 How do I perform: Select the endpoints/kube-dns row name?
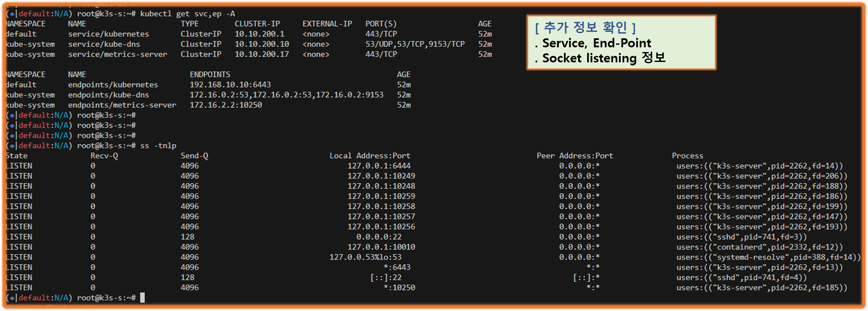(108, 95)
